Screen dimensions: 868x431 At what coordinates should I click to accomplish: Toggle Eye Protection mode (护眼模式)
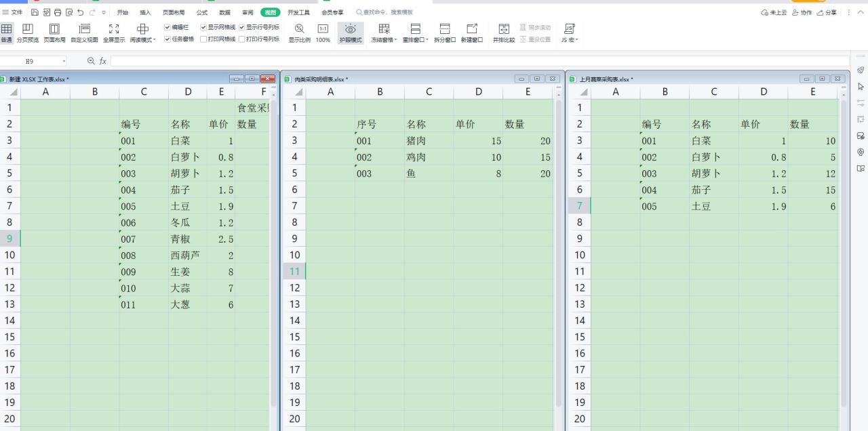click(351, 33)
